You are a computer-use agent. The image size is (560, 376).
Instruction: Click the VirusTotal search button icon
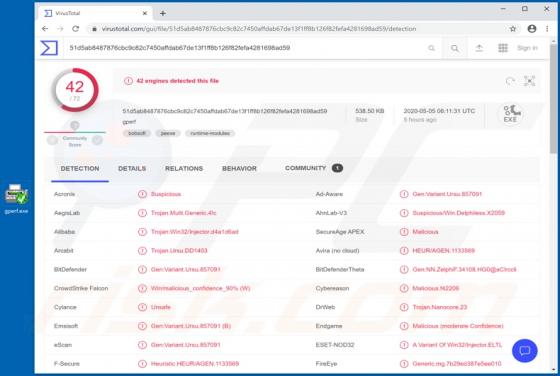tap(455, 48)
